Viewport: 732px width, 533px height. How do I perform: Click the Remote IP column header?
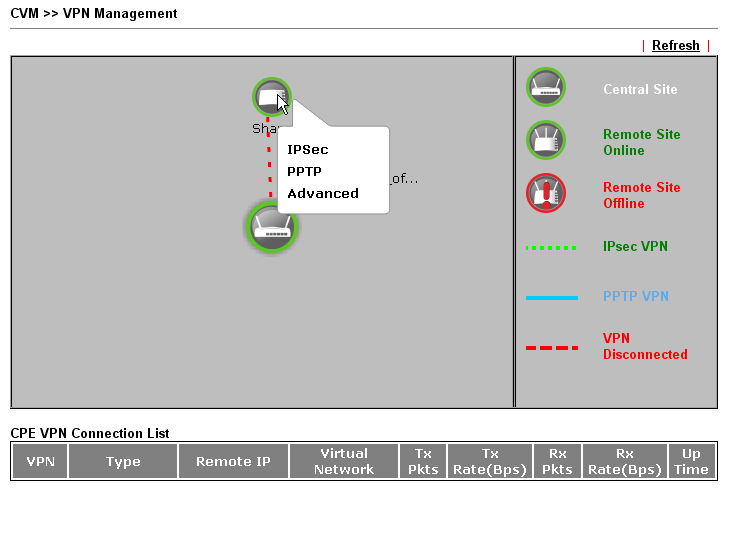click(x=233, y=461)
